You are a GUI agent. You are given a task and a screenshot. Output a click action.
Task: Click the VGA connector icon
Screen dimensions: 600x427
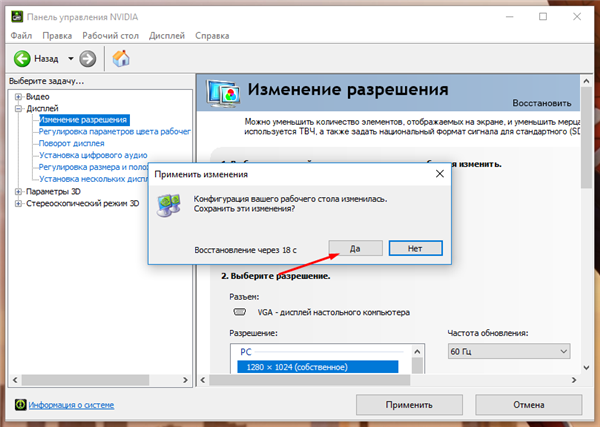(240, 312)
